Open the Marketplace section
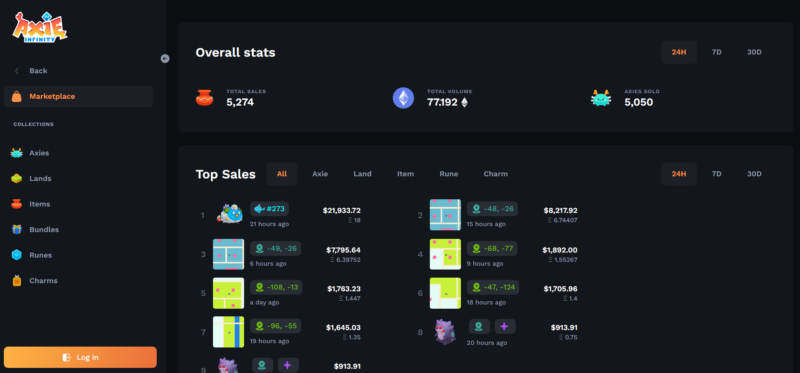The width and height of the screenshot is (800, 373). (79, 96)
